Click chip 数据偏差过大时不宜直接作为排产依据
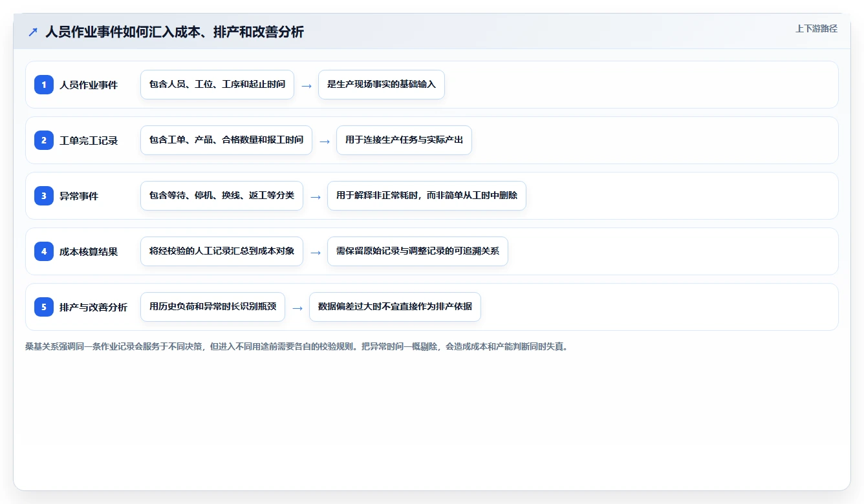864x504 pixels. (x=395, y=307)
